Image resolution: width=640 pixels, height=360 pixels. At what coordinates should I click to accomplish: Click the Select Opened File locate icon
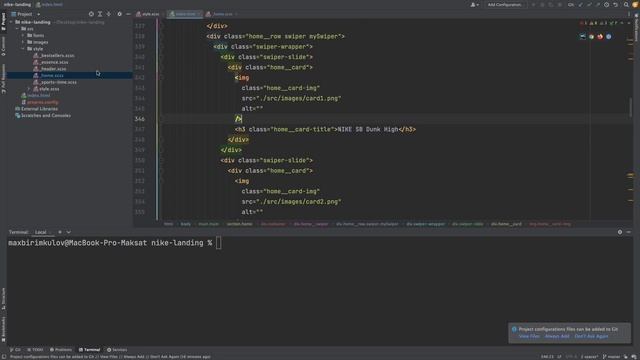coord(91,14)
